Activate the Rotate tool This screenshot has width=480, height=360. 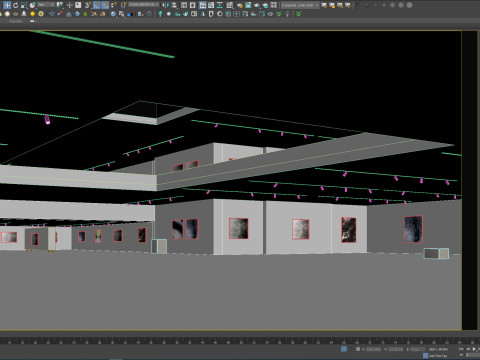(16, 5)
